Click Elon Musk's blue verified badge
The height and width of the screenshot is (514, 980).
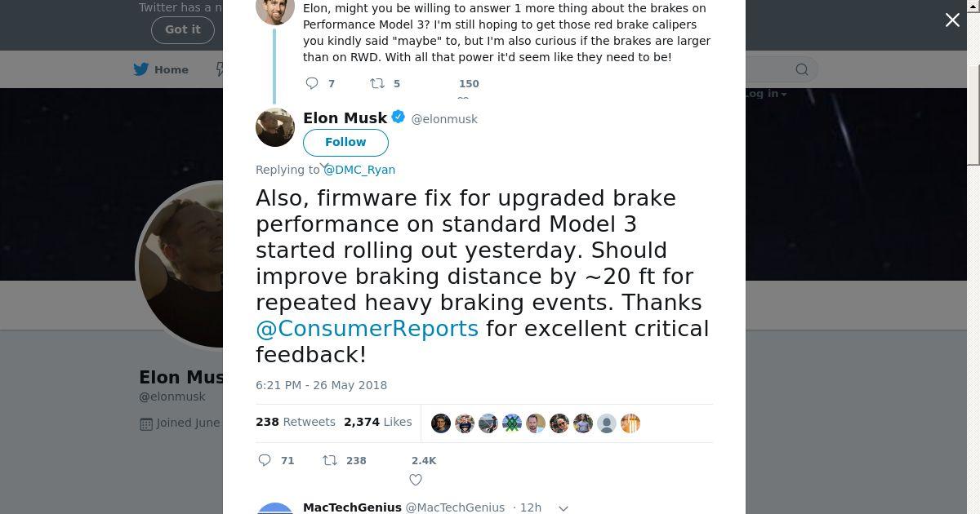pyautogui.click(x=399, y=117)
